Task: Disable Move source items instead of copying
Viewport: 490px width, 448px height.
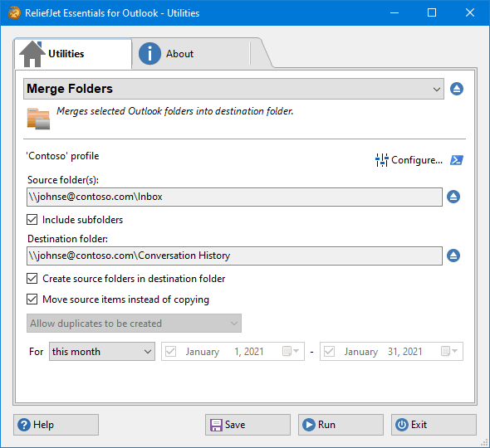Action: (32, 299)
